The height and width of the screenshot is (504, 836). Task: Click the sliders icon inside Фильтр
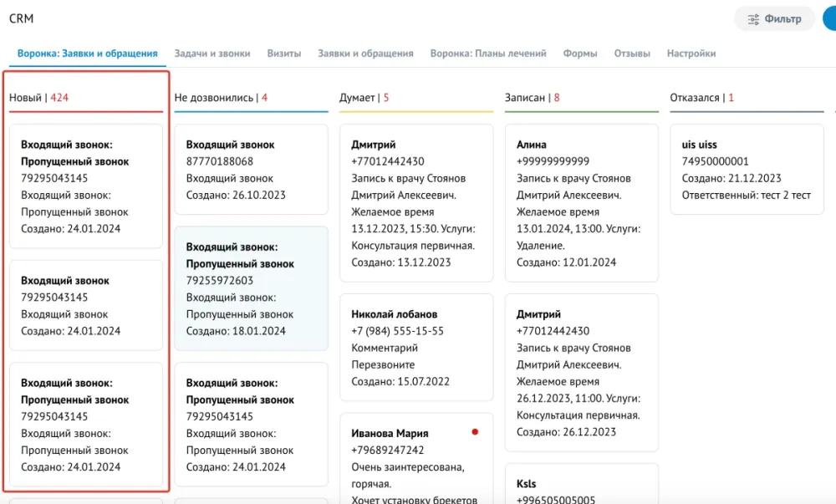(753, 20)
